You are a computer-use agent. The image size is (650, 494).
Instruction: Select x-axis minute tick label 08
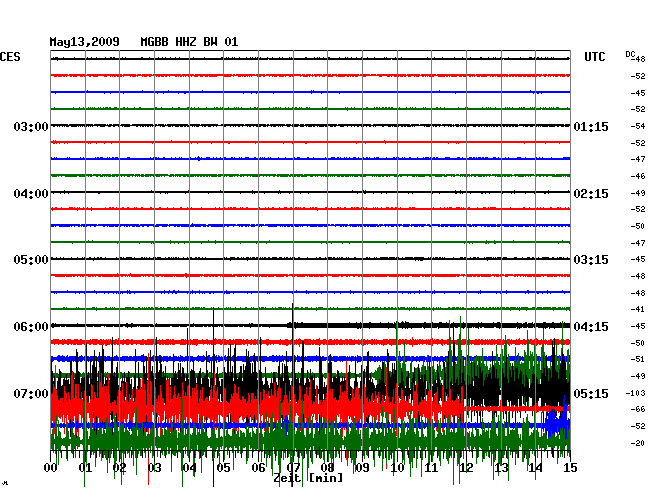(327, 468)
